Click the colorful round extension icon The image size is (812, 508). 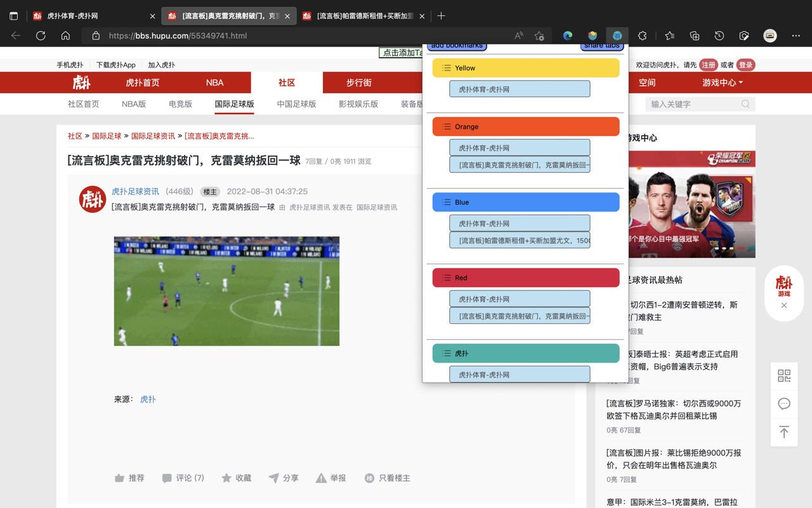pyautogui.click(x=593, y=36)
